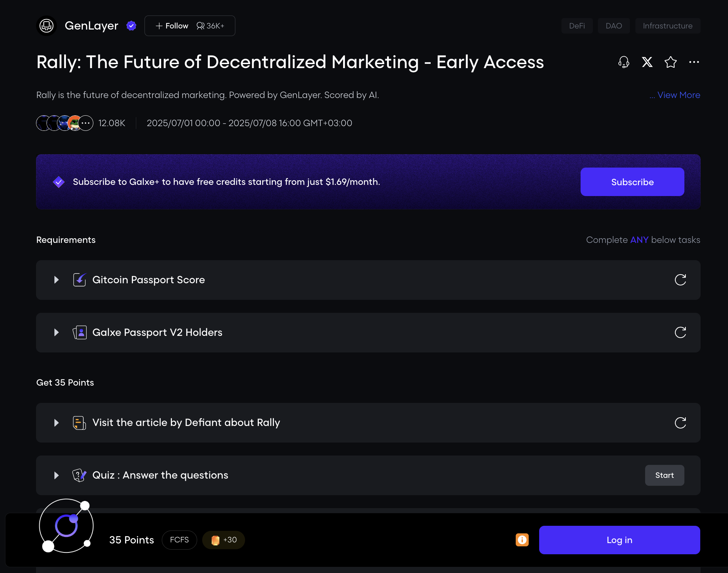Click the '35 Points' label in bottom bar

132,540
